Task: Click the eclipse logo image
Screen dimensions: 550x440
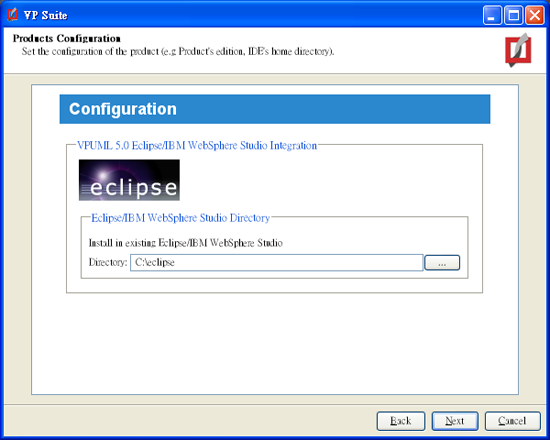Action: click(x=129, y=180)
